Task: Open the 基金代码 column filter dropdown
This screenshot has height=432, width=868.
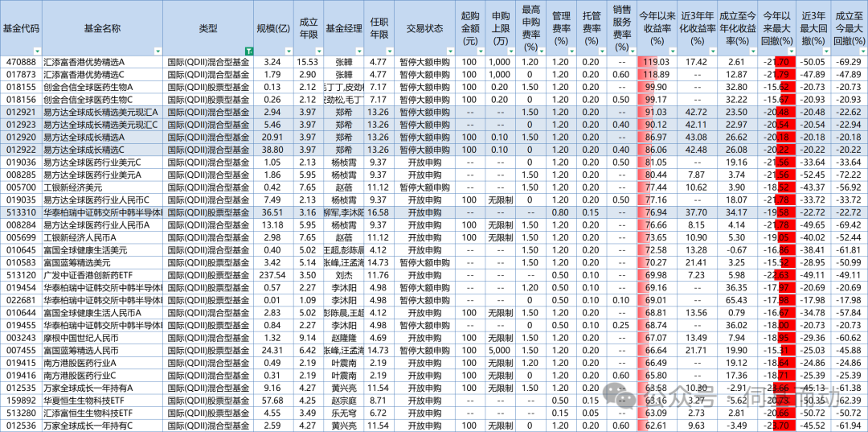Action: pos(36,51)
